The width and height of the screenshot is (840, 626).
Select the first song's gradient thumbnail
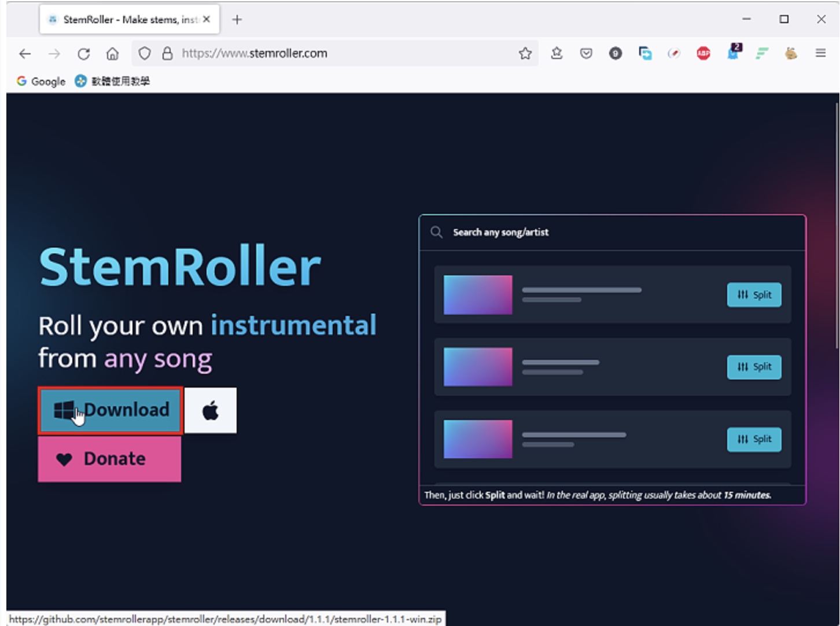tap(478, 295)
